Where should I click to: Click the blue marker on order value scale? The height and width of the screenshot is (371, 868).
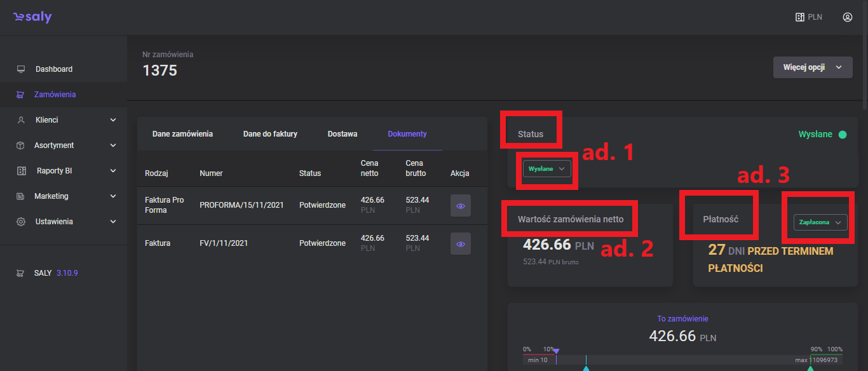586,367
